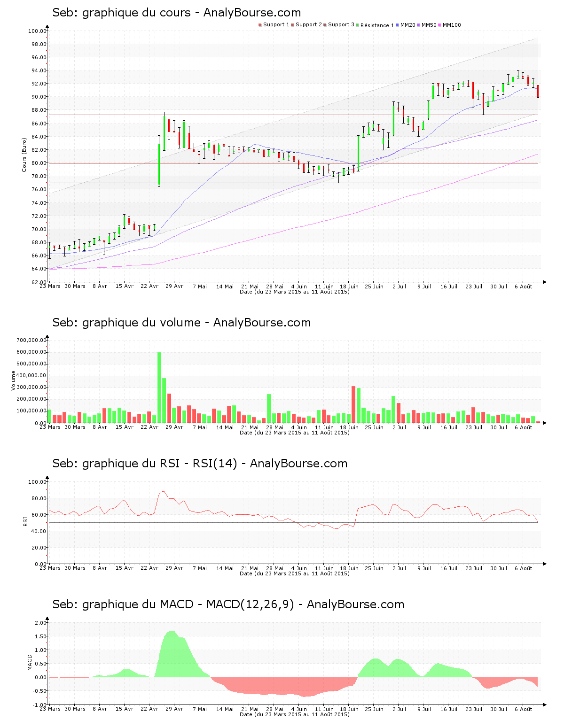Click the date range caption under the RSI chart
The image size is (564, 728).
(x=295, y=573)
